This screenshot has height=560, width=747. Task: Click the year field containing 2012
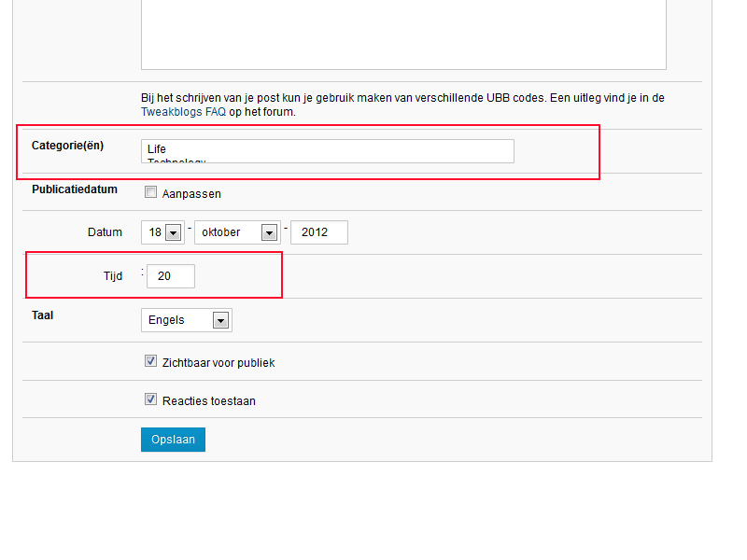point(319,232)
